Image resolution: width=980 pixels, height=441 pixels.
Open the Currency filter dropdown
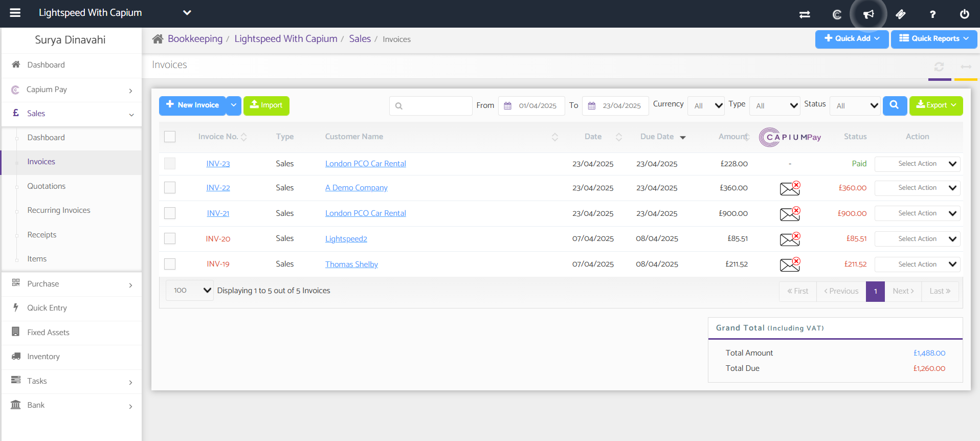[x=706, y=106]
